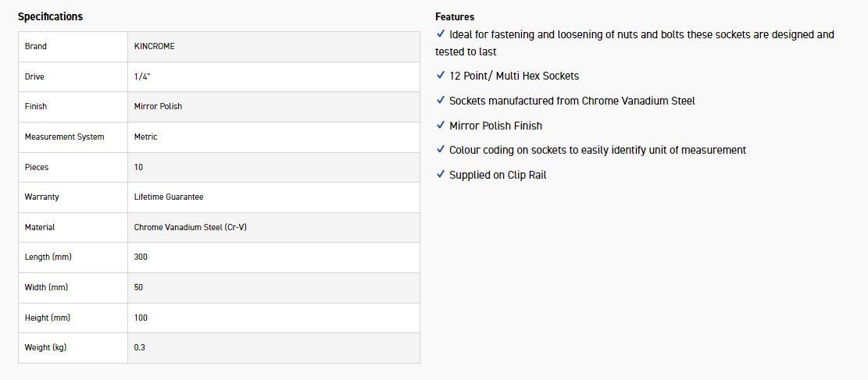Click the "Height (mm)" row label

tap(47, 318)
